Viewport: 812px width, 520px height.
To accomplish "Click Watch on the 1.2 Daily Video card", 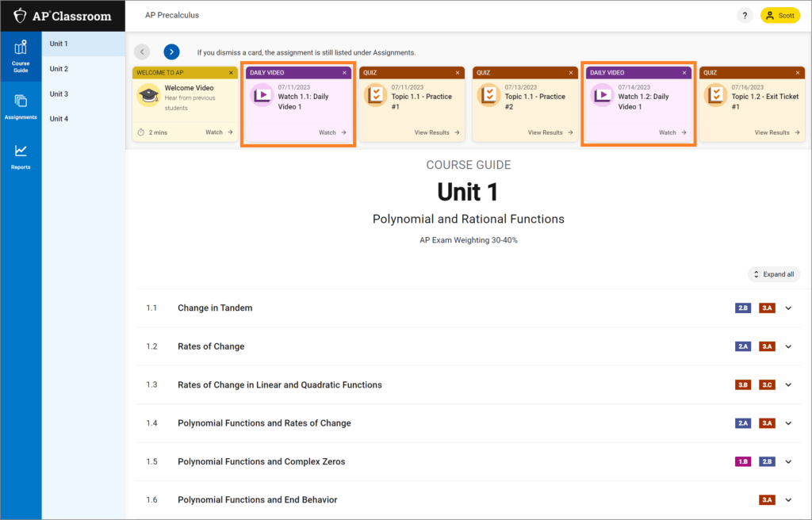I will pos(672,132).
